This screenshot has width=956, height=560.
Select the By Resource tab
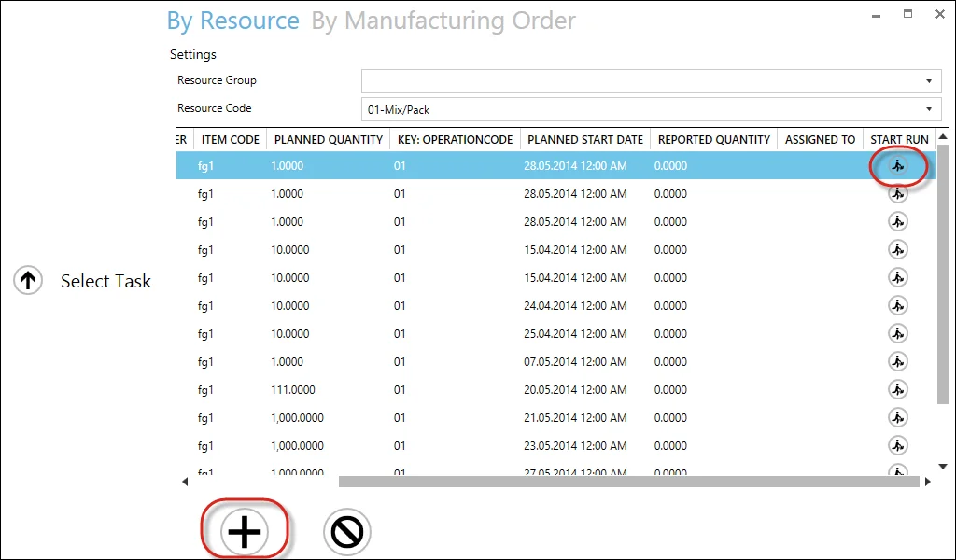232,21
